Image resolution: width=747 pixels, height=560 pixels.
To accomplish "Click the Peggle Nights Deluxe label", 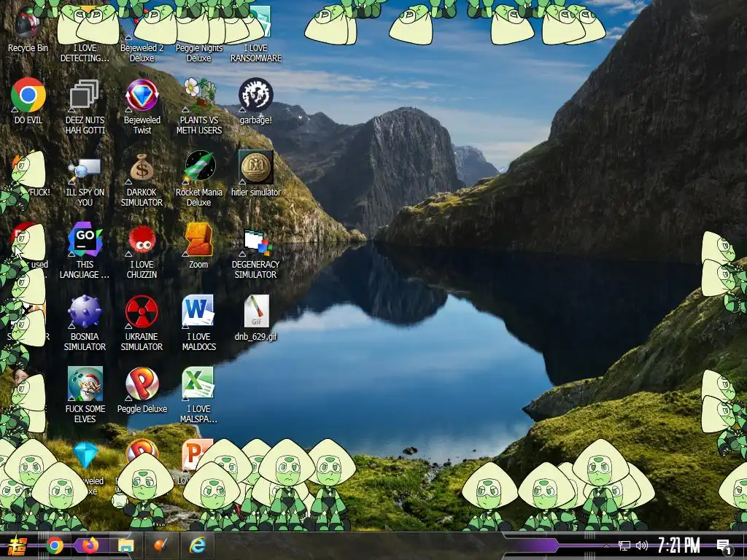I will click(199, 52).
